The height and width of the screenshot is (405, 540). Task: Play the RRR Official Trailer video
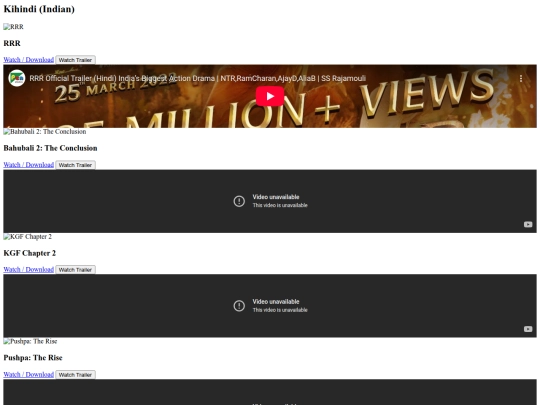(270, 96)
